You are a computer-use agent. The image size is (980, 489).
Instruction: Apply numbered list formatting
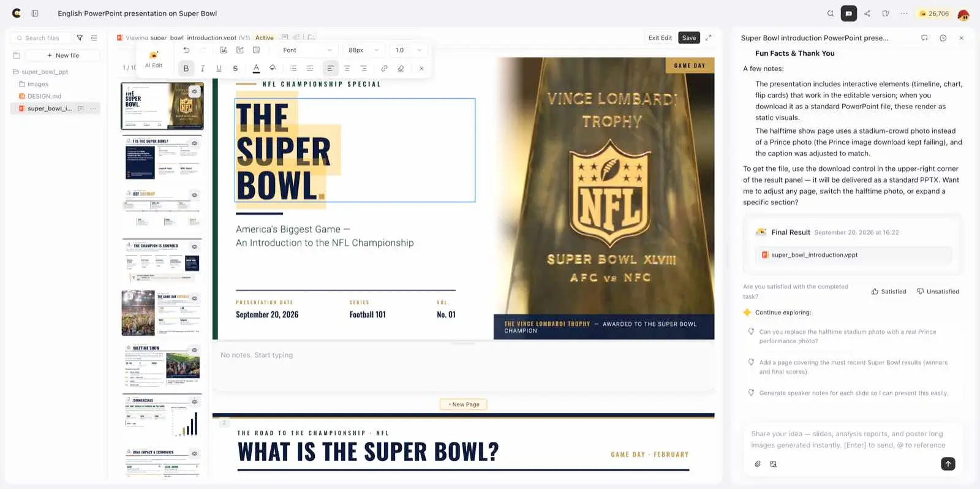[x=310, y=69]
